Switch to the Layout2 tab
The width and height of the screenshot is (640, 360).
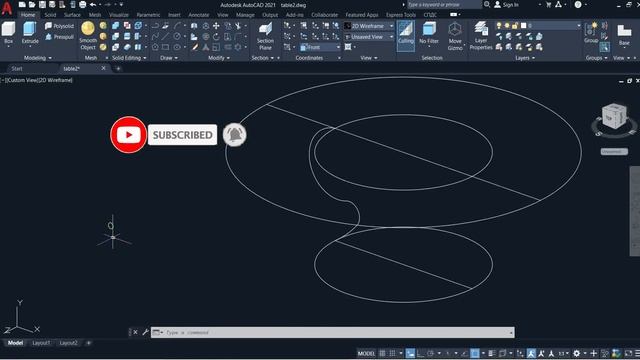click(x=68, y=343)
